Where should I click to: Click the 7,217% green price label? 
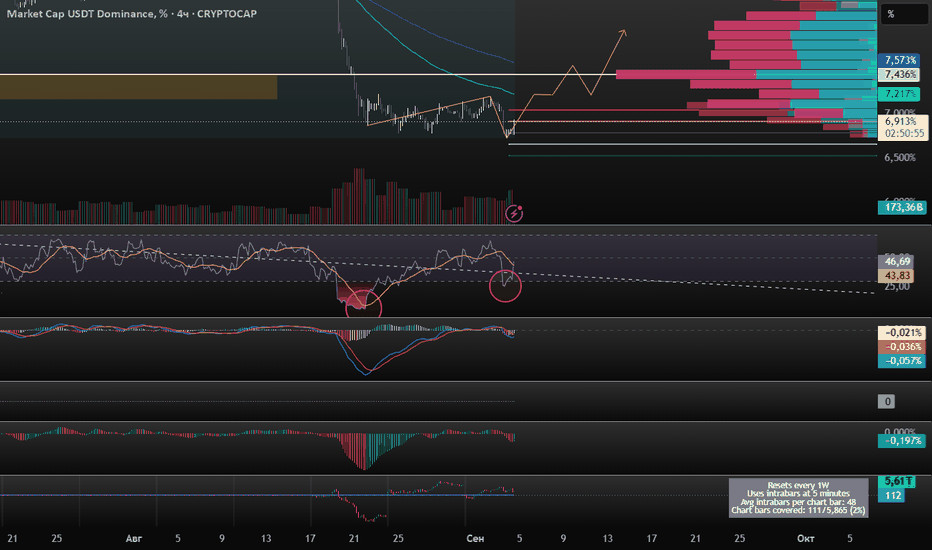899,94
